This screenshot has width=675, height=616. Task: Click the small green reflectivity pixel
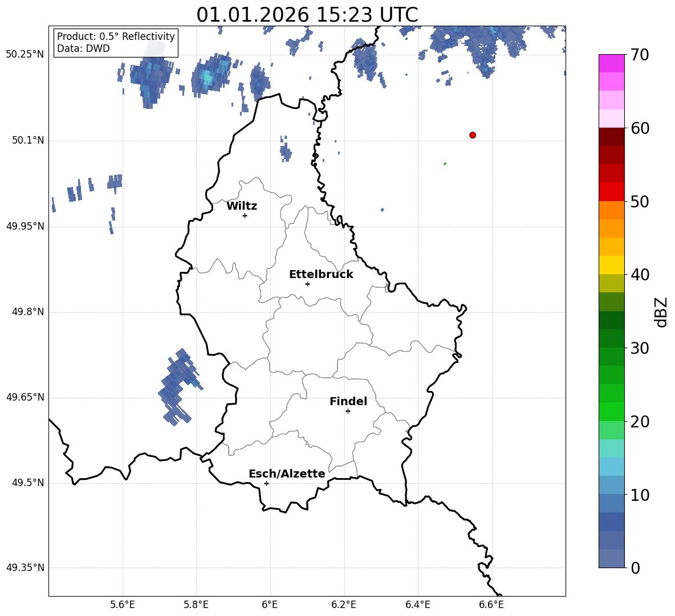coord(445,164)
